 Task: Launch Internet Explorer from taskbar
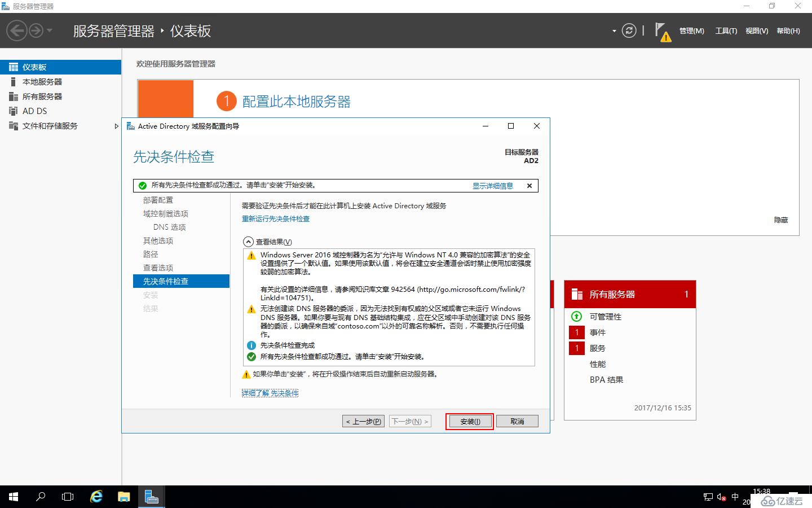coord(96,497)
